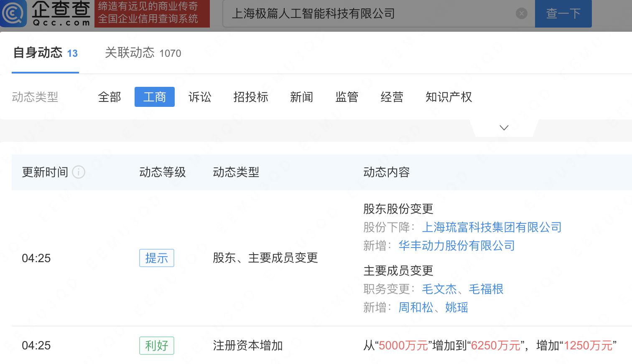Choose the 招投标 category

[x=250, y=97]
